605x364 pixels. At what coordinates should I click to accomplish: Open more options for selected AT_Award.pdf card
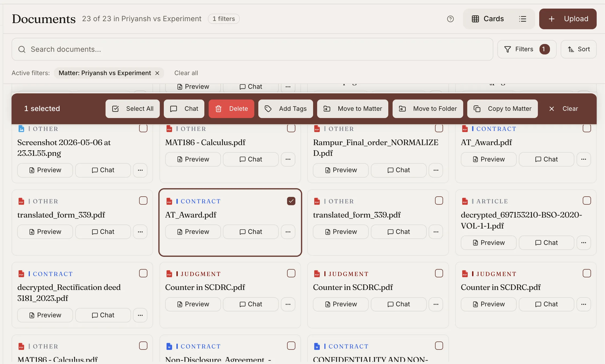coord(288,232)
